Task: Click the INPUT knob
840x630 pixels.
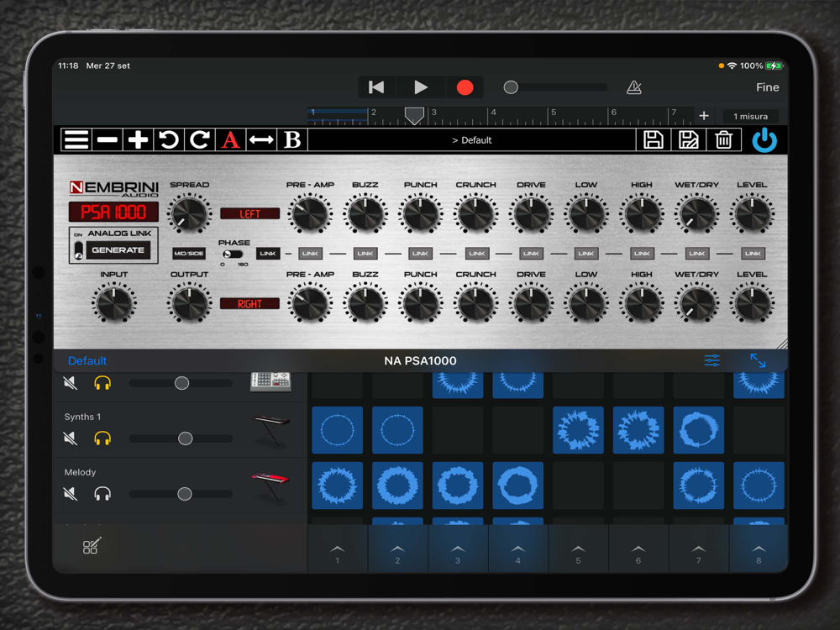Action: pyautogui.click(x=114, y=302)
